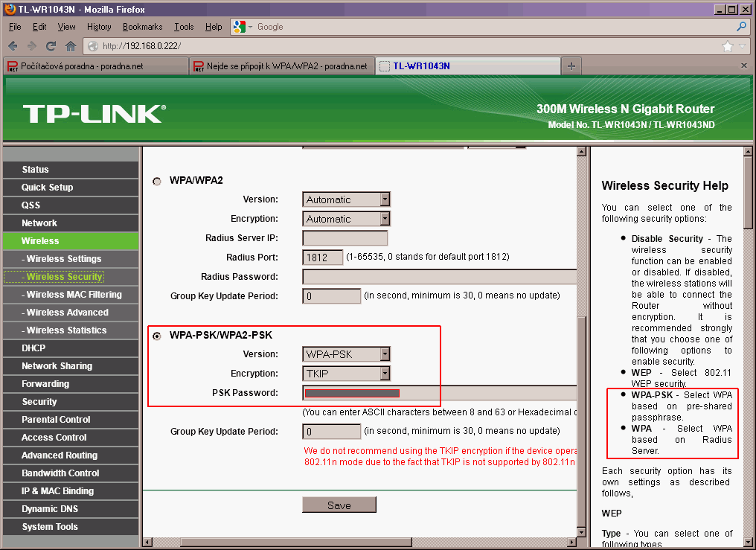Open the TKIP Encryption dropdown
The image size is (756, 550).
pos(347,374)
